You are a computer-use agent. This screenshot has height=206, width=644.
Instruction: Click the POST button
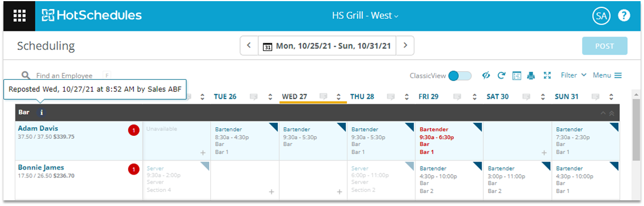pyautogui.click(x=605, y=46)
